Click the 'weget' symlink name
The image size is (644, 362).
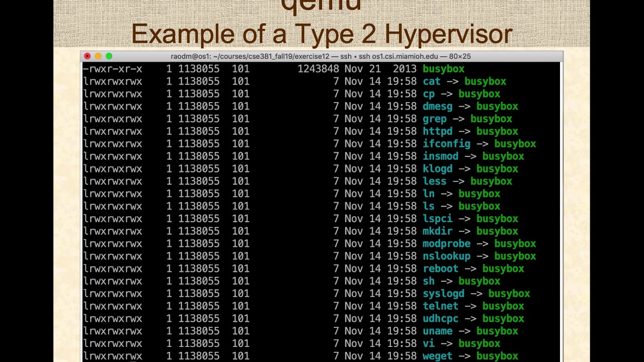click(437, 356)
